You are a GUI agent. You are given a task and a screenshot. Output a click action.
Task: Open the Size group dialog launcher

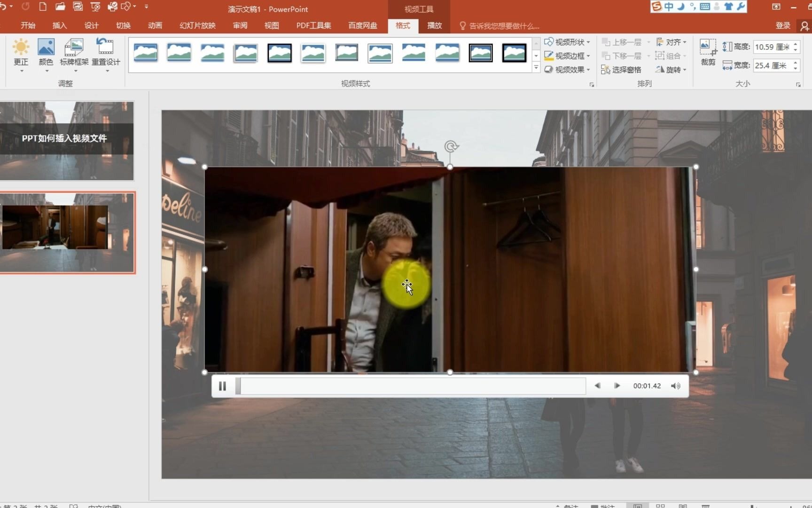click(798, 85)
